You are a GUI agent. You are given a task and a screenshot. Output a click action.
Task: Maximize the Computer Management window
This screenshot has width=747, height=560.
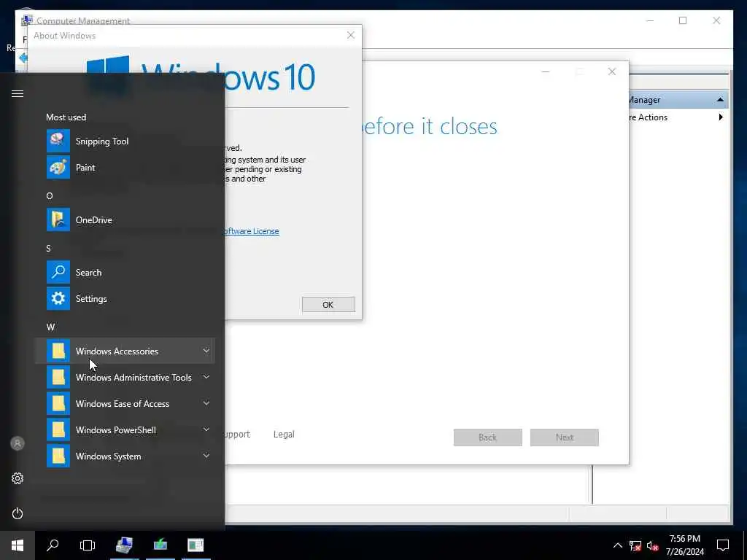683,20
